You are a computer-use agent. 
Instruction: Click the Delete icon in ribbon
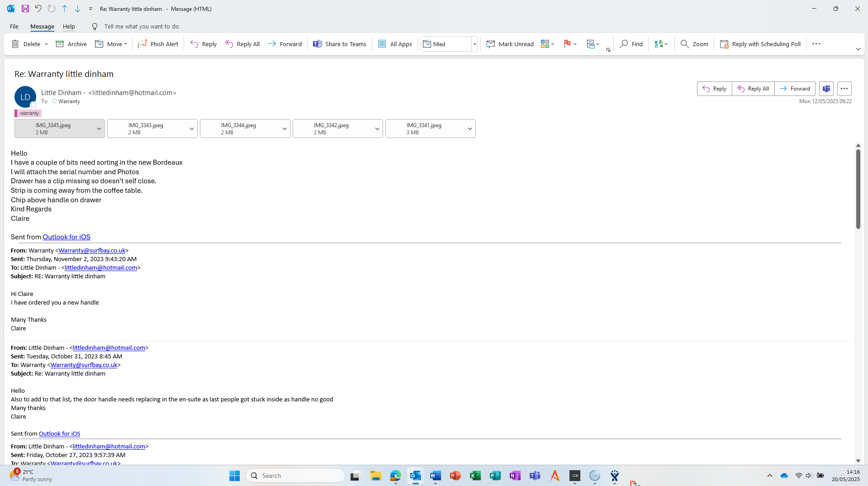15,44
